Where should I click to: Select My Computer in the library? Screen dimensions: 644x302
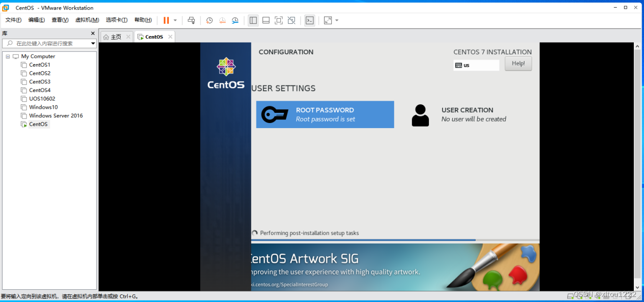pyautogui.click(x=38, y=56)
